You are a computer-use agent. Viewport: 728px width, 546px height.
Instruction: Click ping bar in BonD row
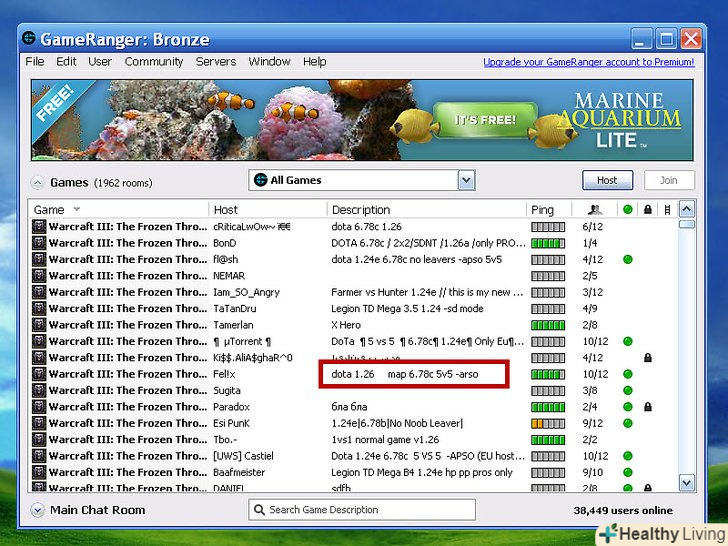(x=548, y=243)
